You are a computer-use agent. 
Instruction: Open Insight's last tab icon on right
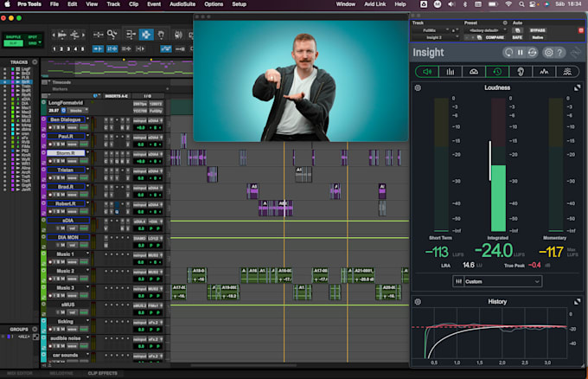pos(567,71)
